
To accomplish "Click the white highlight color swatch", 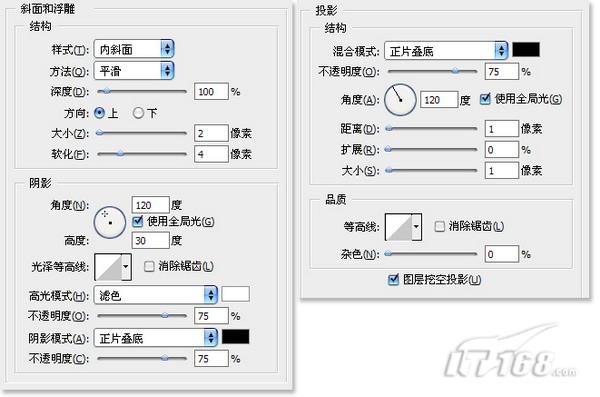I will pyautogui.click(x=236, y=294).
